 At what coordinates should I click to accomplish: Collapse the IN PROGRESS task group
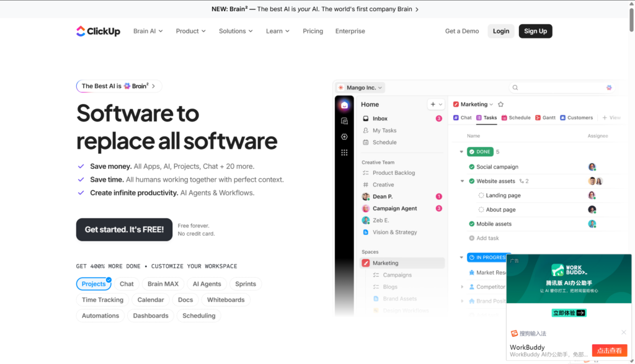tap(461, 257)
